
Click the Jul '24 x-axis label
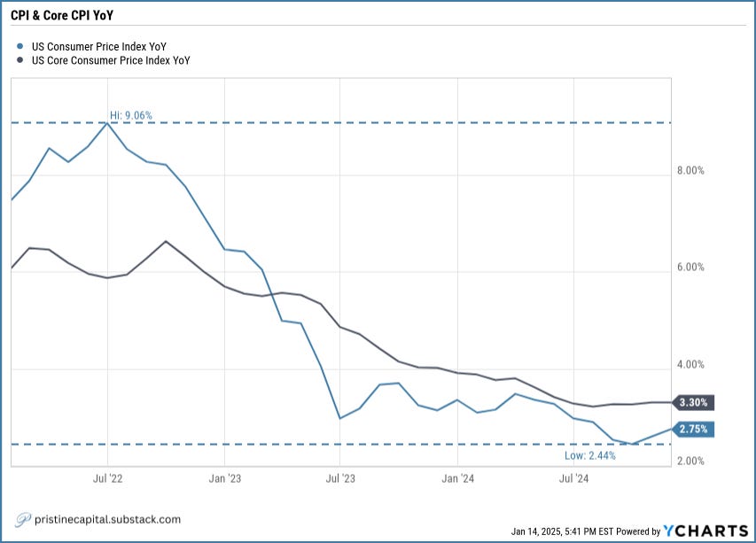coord(573,478)
